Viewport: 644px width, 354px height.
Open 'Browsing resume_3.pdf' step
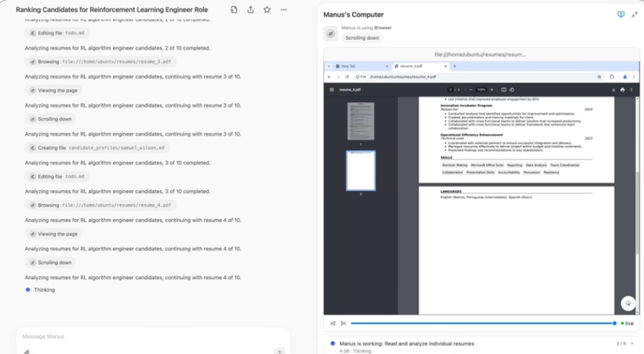tap(101, 62)
